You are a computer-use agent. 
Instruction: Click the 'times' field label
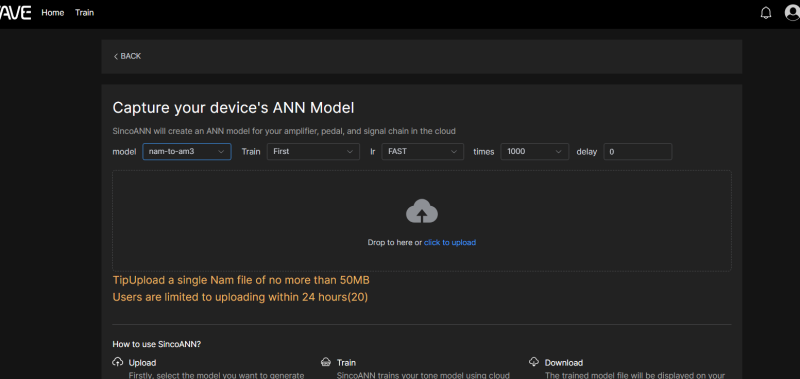(484, 151)
